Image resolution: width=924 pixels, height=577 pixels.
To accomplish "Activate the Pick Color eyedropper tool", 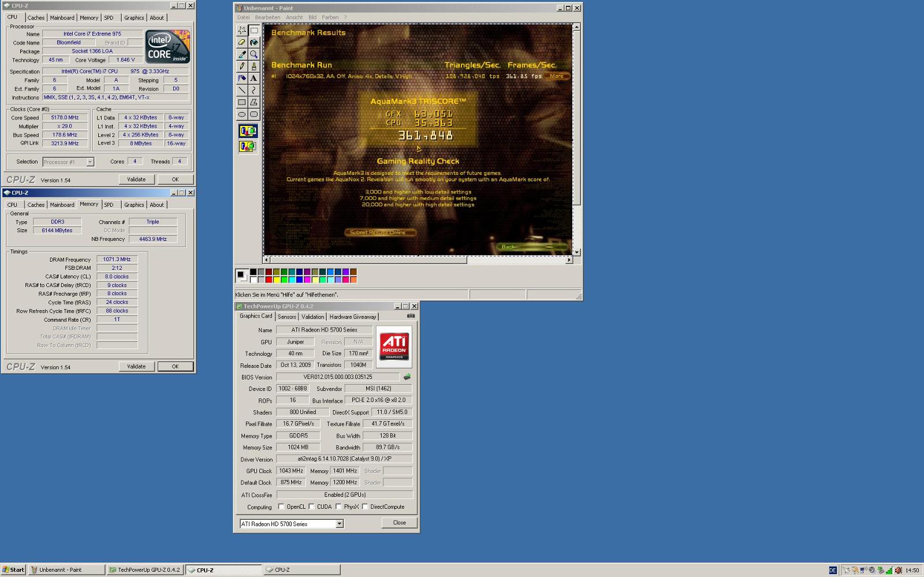I will (x=242, y=54).
